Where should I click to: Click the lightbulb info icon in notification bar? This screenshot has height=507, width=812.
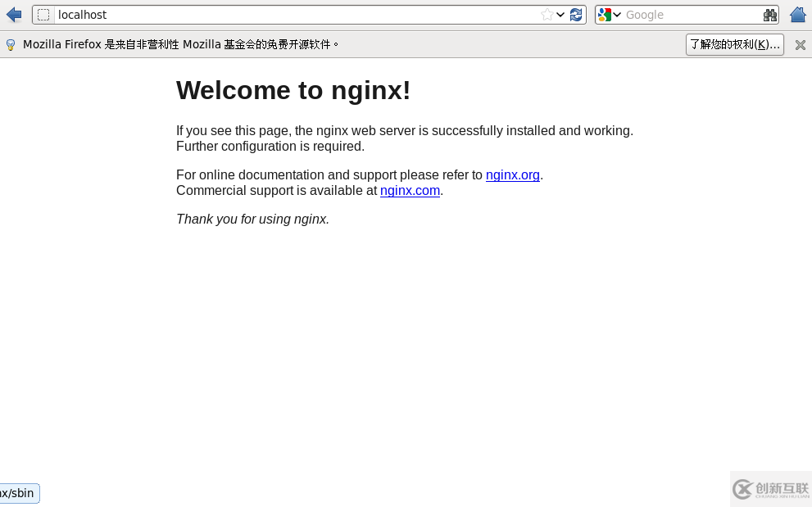pyautogui.click(x=11, y=45)
